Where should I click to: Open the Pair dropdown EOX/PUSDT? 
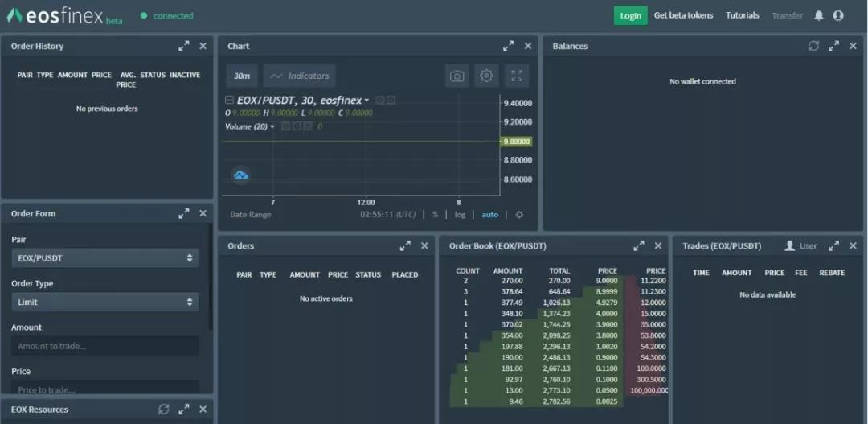tap(105, 257)
